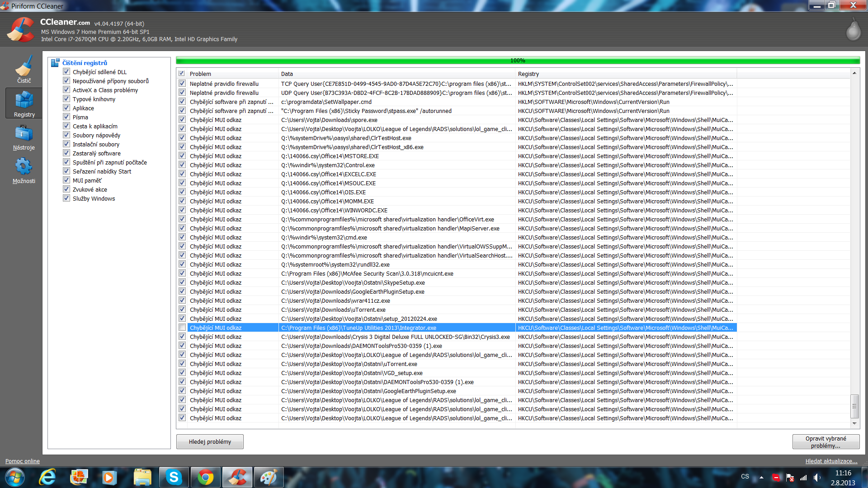This screenshot has width=868, height=488.
Task: Select the SkypeSetup.exe row
Action: (457, 282)
